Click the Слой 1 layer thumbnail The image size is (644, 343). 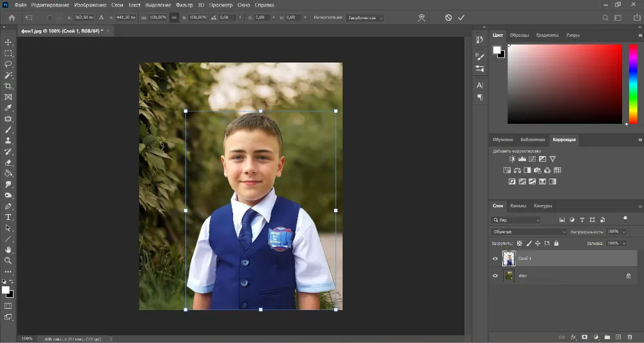coord(509,259)
